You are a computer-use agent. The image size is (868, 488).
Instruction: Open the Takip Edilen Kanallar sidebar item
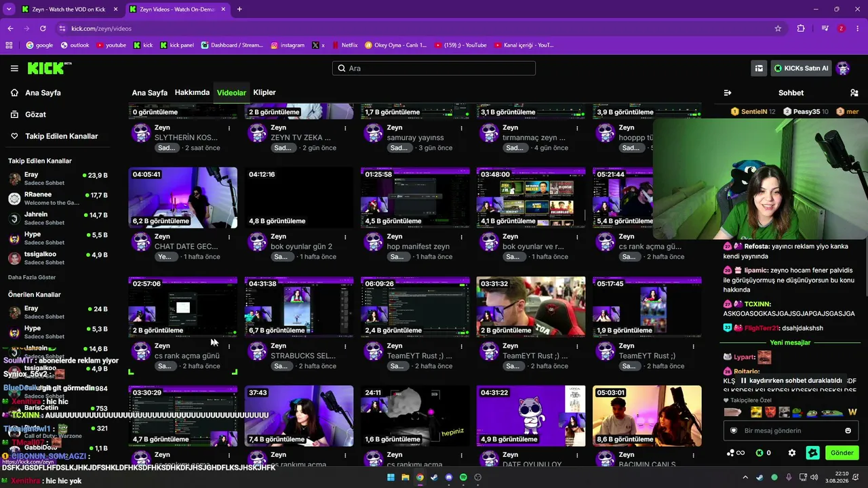pos(54,136)
